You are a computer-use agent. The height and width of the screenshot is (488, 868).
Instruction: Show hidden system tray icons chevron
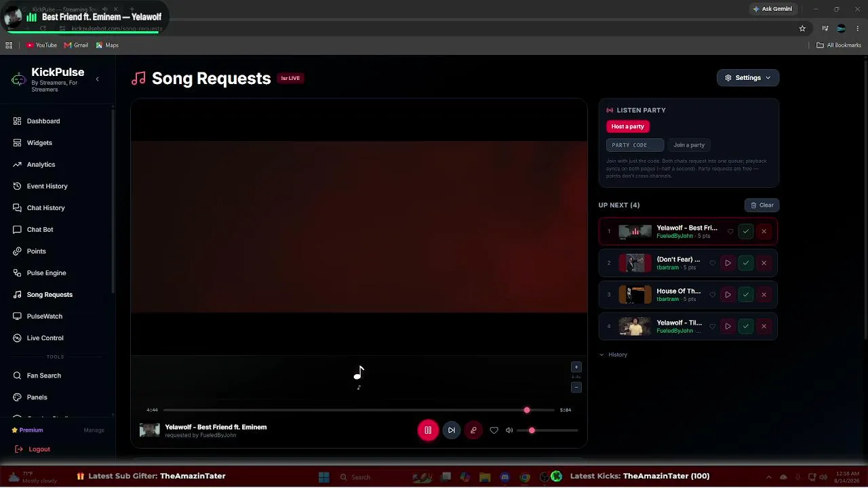768,477
